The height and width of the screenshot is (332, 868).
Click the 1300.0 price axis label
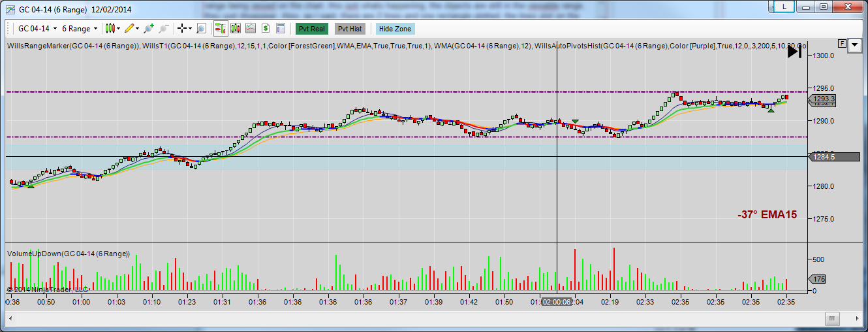[824, 56]
